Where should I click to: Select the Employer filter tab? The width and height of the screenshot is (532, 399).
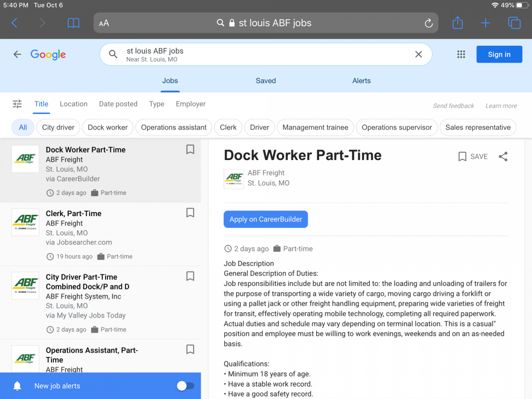(x=191, y=104)
